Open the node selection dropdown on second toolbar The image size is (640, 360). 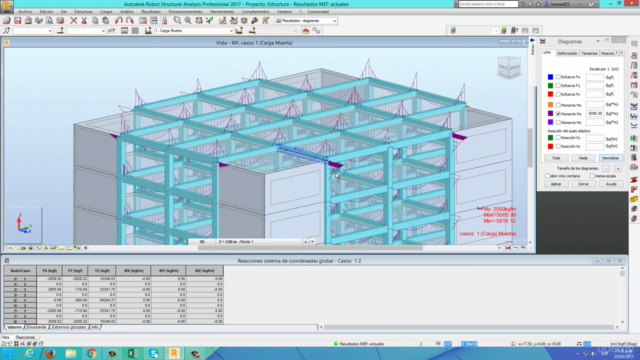pos(50,31)
